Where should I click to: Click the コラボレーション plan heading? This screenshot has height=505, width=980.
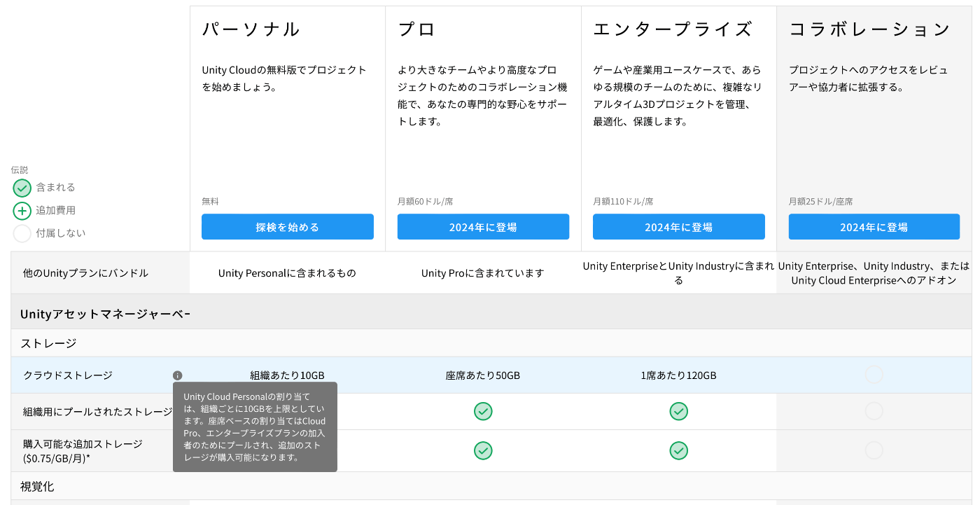(x=869, y=29)
